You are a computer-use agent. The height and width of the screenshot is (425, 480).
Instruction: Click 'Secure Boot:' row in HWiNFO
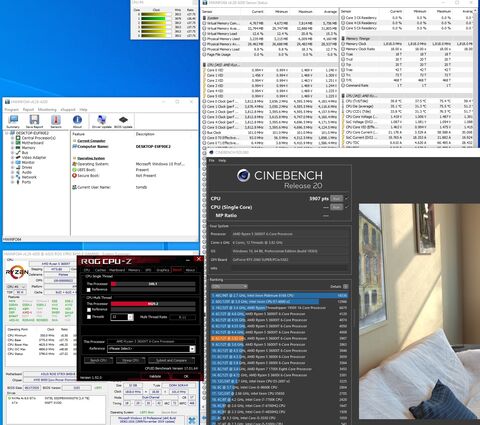point(133,175)
